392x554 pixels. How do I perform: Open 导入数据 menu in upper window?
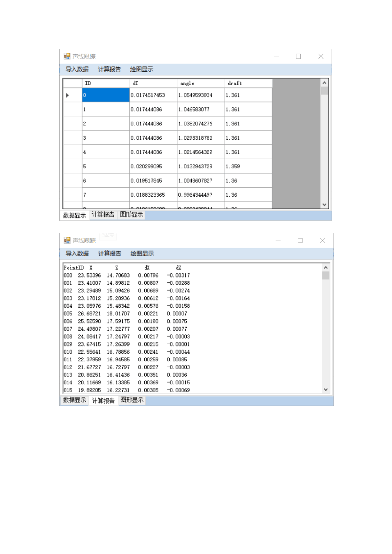[77, 69]
